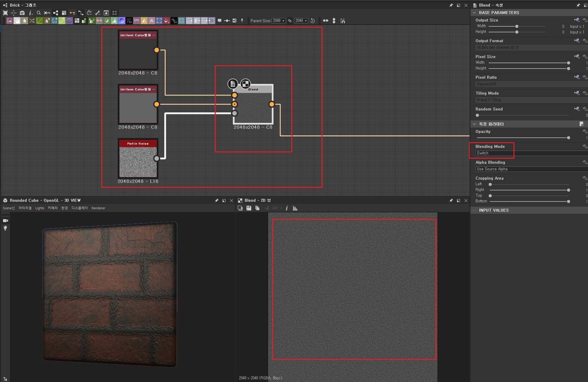Open the Lights menu in 3D view
The height and width of the screenshot is (382, 588).
[x=39, y=208]
